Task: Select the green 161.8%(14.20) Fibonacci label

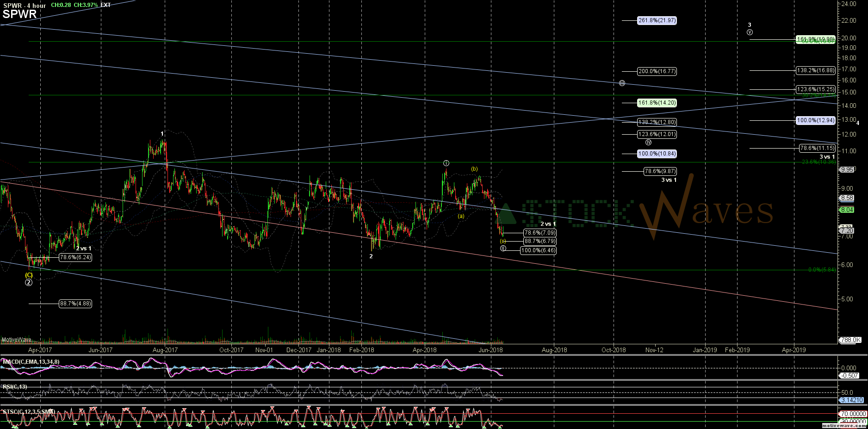Action: tap(657, 103)
